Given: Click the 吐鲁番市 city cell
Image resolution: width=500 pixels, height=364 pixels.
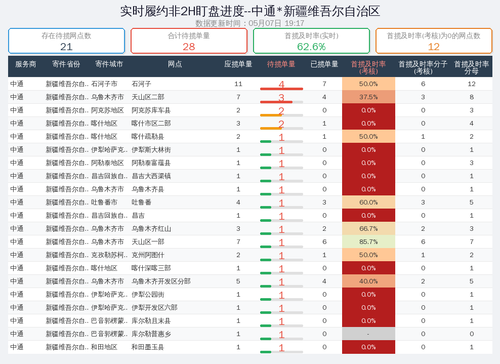Looking at the screenshot, I should [104, 202].
